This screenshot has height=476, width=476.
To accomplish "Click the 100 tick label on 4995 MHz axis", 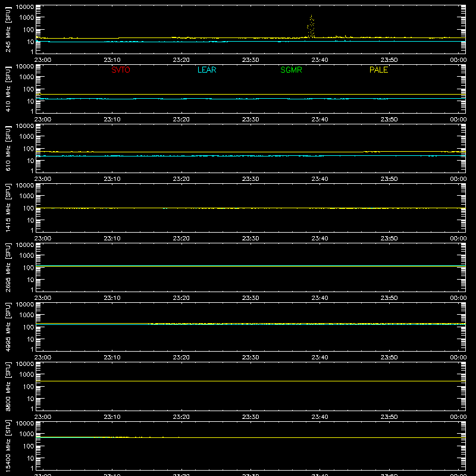I will (x=29, y=327).
